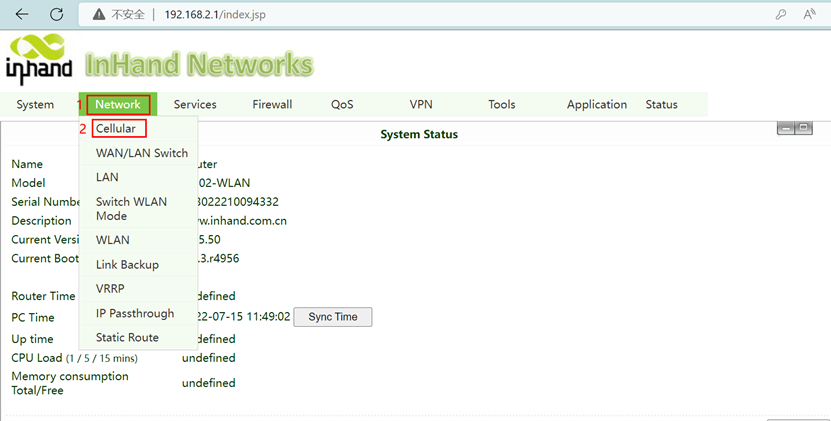831x421 pixels.
Task: Click the Router Time label
Action: 43,296
